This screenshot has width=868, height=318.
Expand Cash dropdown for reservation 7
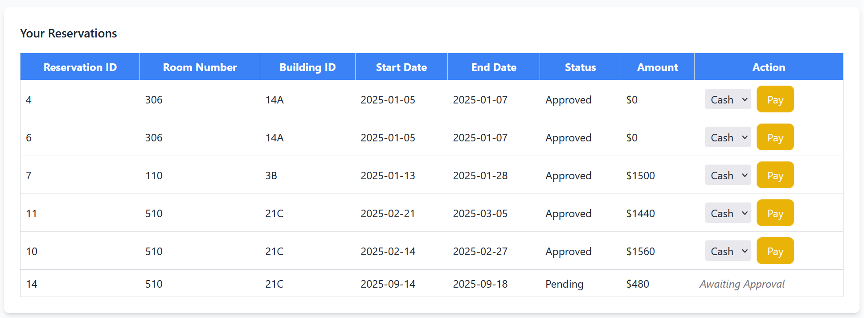[727, 175]
